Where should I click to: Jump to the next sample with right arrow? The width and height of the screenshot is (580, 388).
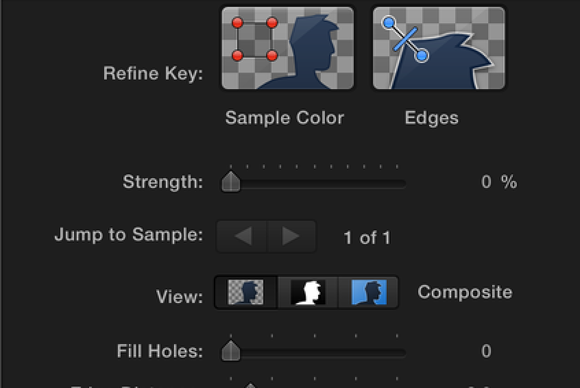point(291,236)
